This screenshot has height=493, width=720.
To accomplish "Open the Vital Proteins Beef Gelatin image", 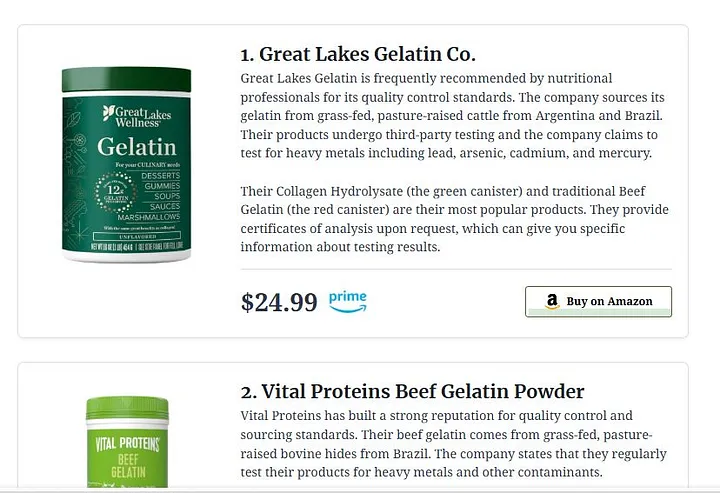I will click(127, 442).
